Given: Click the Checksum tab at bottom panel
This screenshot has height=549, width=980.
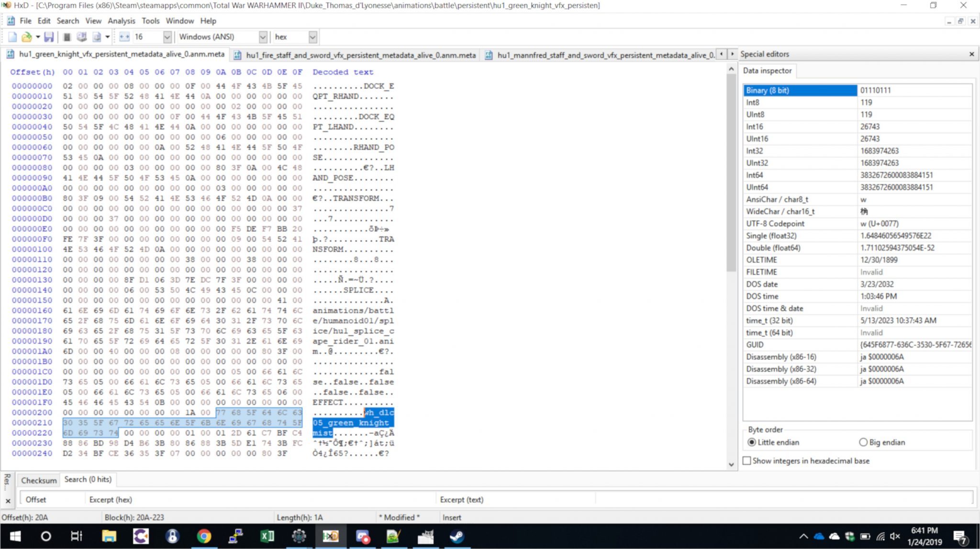Looking at the screenshot, I should [38, 480].
